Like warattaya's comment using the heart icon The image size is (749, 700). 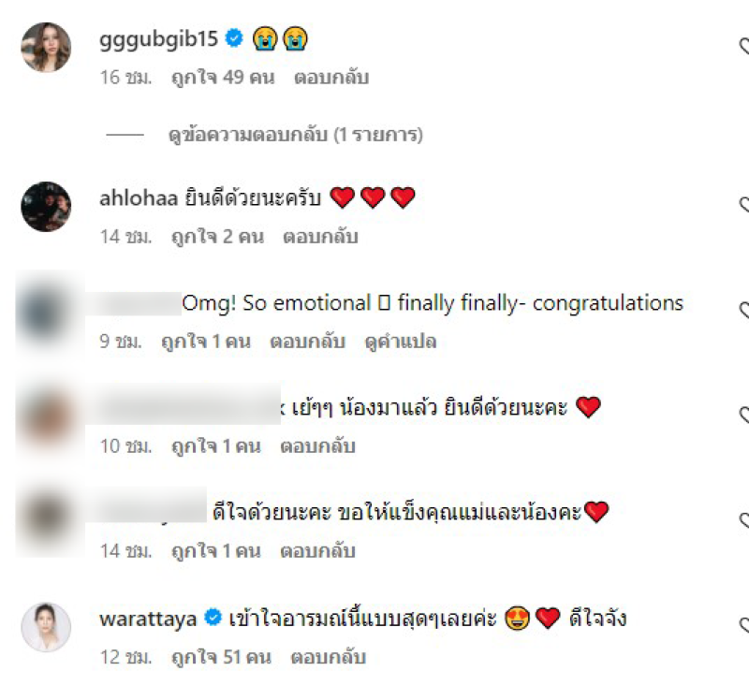click(744, 625)
